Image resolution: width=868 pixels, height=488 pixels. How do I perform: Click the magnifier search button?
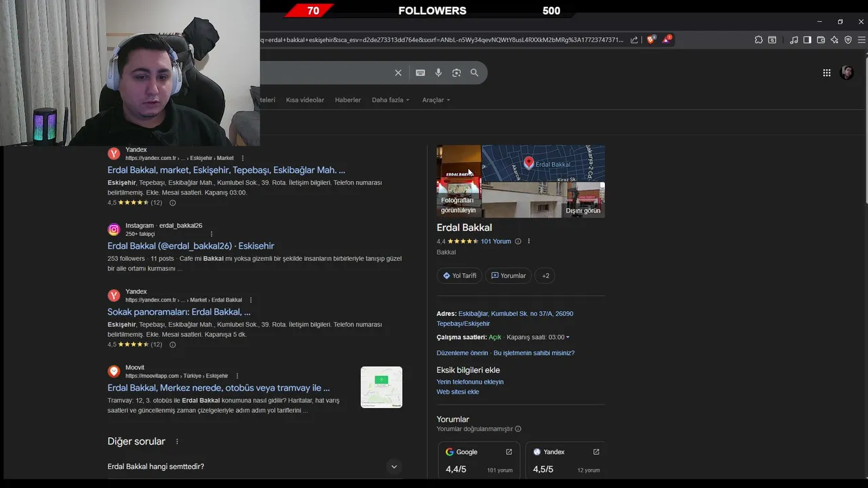[x=475, y=73]
